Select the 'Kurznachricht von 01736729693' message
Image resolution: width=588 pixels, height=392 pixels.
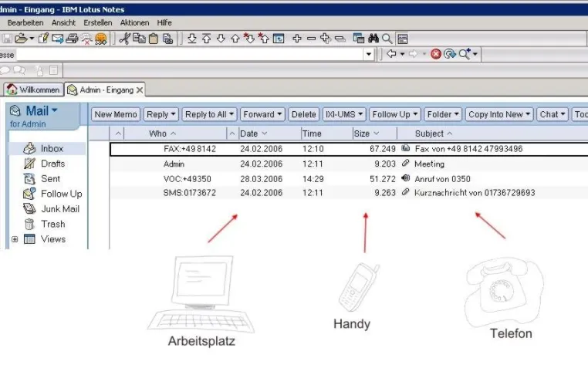coord(349,193)
